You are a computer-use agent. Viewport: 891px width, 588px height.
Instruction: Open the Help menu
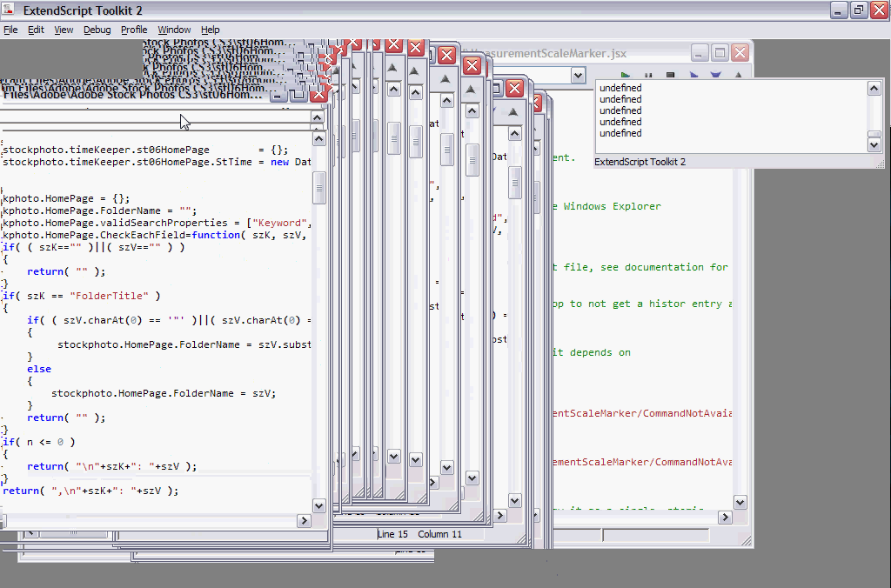point(211,30)
